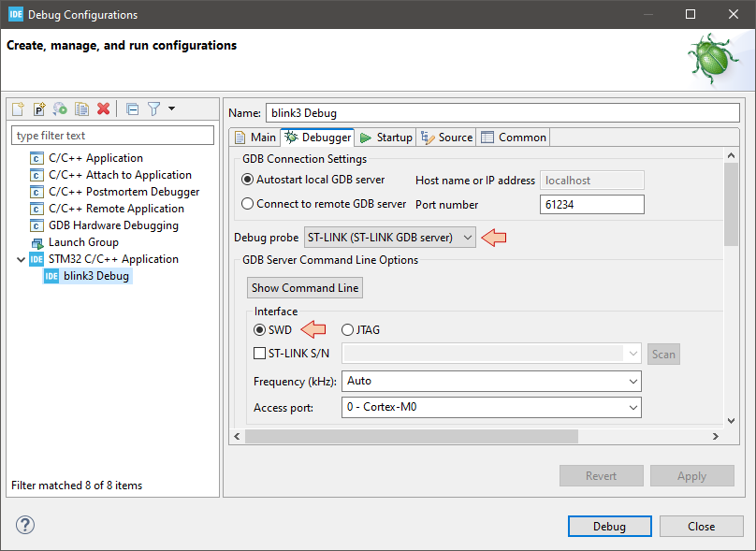Click the Apply button
Screen dimensions: 756x551
coord(691,476)
